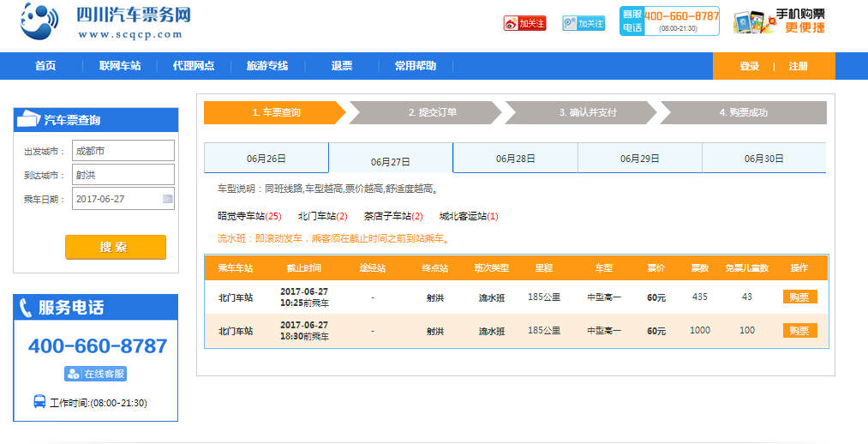Click the 手机购票 mobile ticket banner
The height and width of the screenshot is (444, 868).
click(x=780, y=21)
